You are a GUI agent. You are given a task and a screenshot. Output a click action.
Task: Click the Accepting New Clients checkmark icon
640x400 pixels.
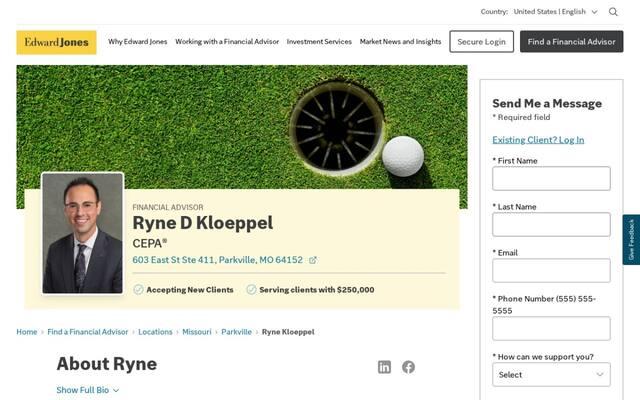click(138, 290)
